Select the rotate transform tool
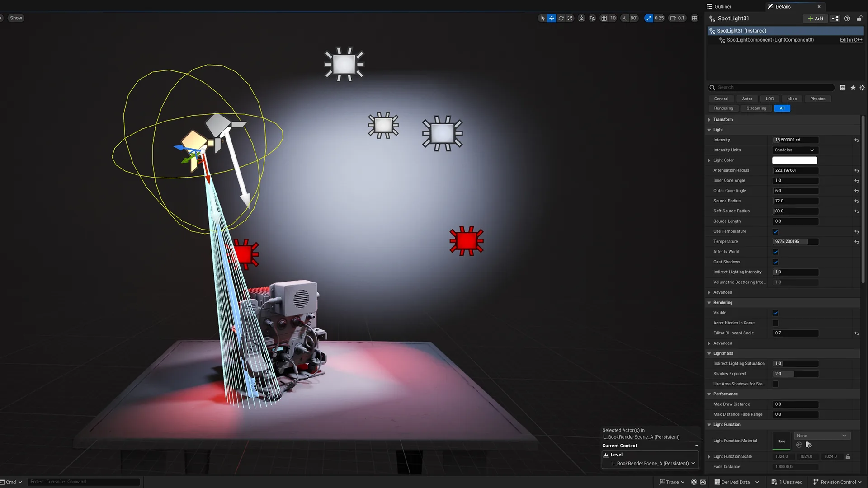Screen dimensions: 868x488 [561, 18]
